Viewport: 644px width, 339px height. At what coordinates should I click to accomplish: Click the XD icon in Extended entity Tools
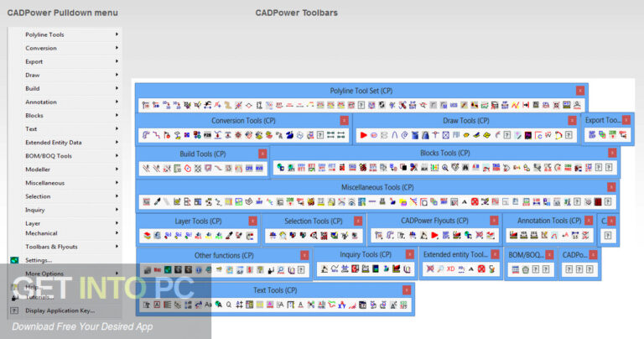click(x=450, y=269)
